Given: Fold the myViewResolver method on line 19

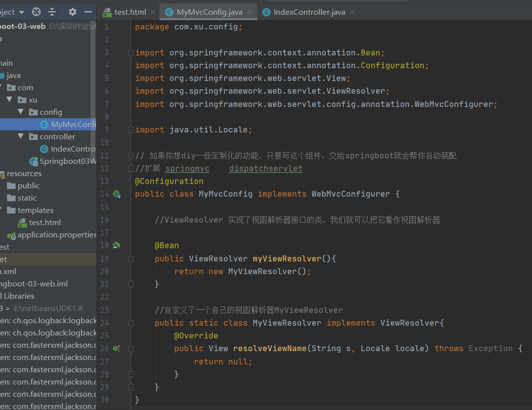Looking at the screenshot, I should coord(131,258).
